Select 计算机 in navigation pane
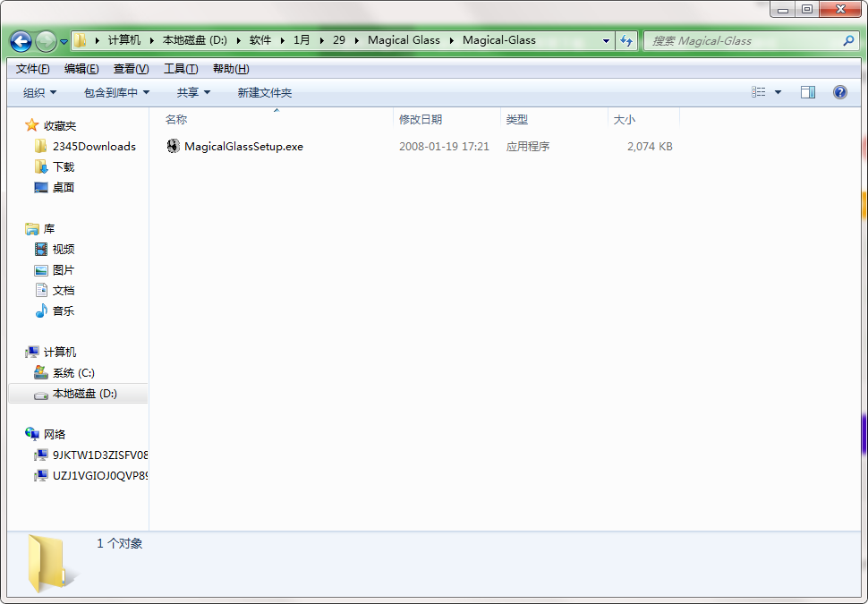 click(x=60, y=352)
